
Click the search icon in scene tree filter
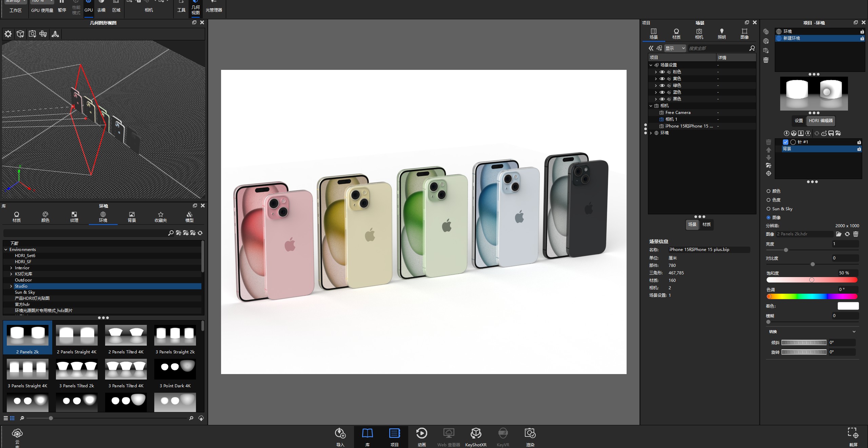pyautogui.click(x=752, y=48)
